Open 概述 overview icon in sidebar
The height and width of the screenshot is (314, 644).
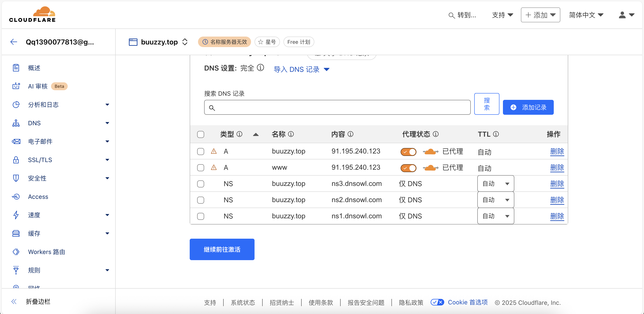[16, 68]
